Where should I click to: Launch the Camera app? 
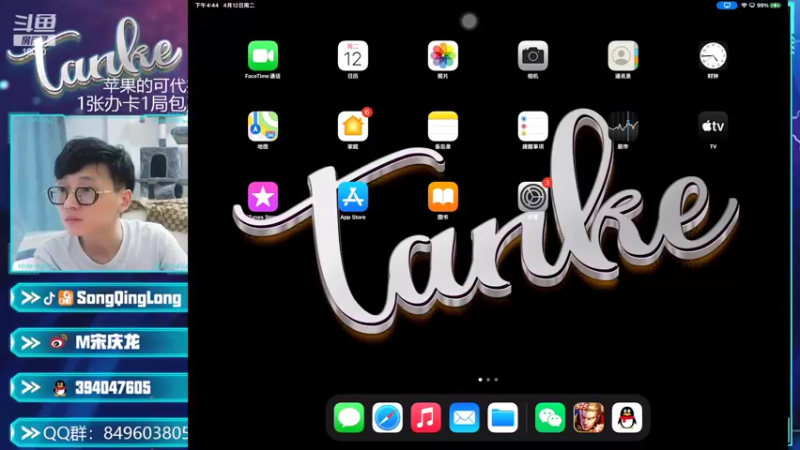(x=533, y=56)
